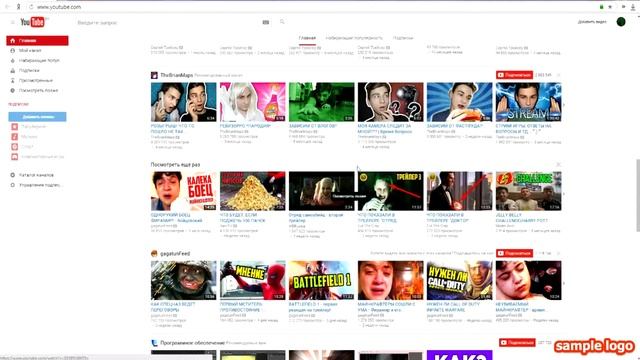Screen dimensions: 640x360
Task: Open the МНЕНИЕ Spider-Man thumbnail
Action: [252, 280]
